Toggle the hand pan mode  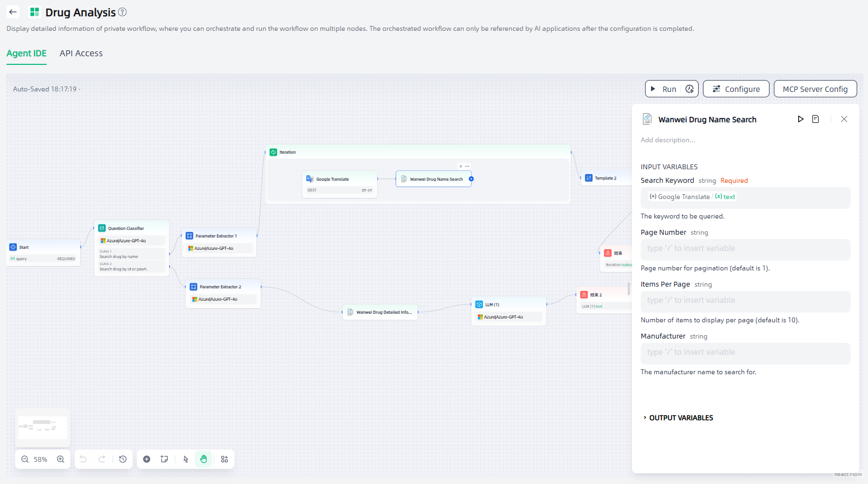[x=203, y=459]
